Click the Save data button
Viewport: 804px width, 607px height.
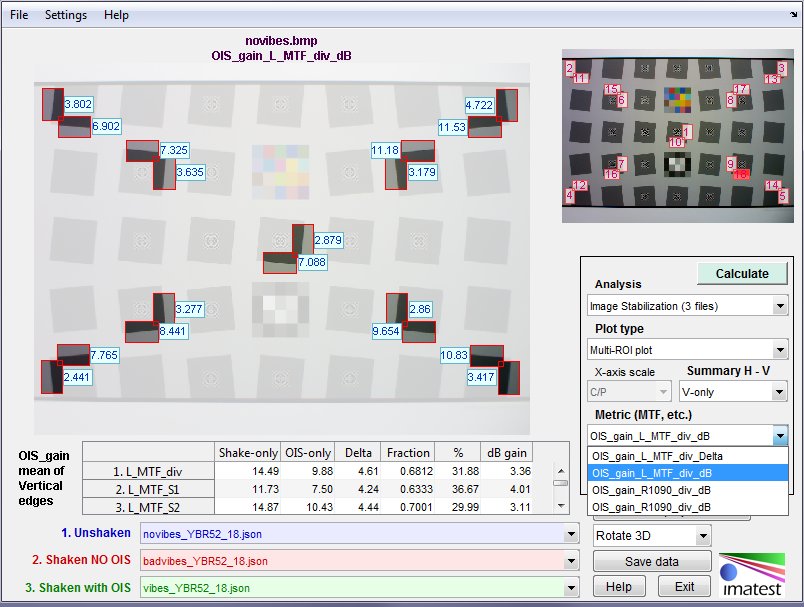(x=651, y=561)
